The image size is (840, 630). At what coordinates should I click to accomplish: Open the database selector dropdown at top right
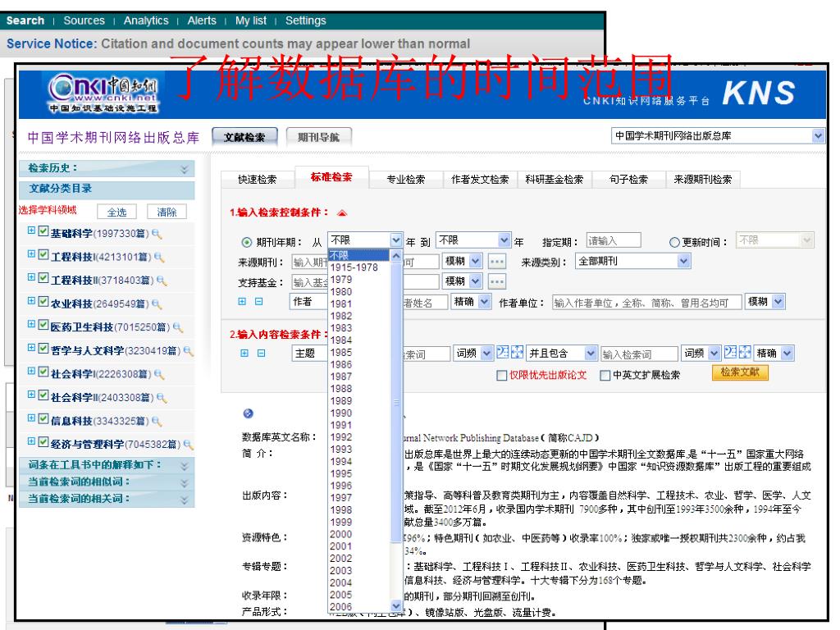pos(818,136)
